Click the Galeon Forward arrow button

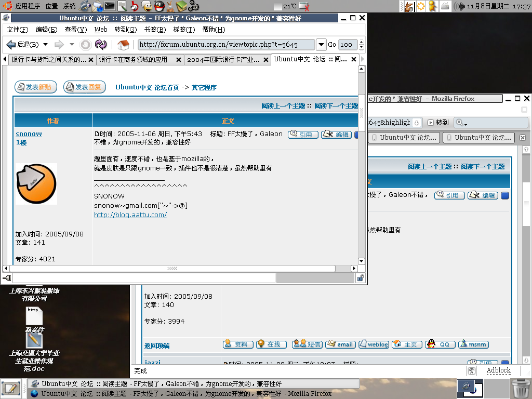pos(59,45)
